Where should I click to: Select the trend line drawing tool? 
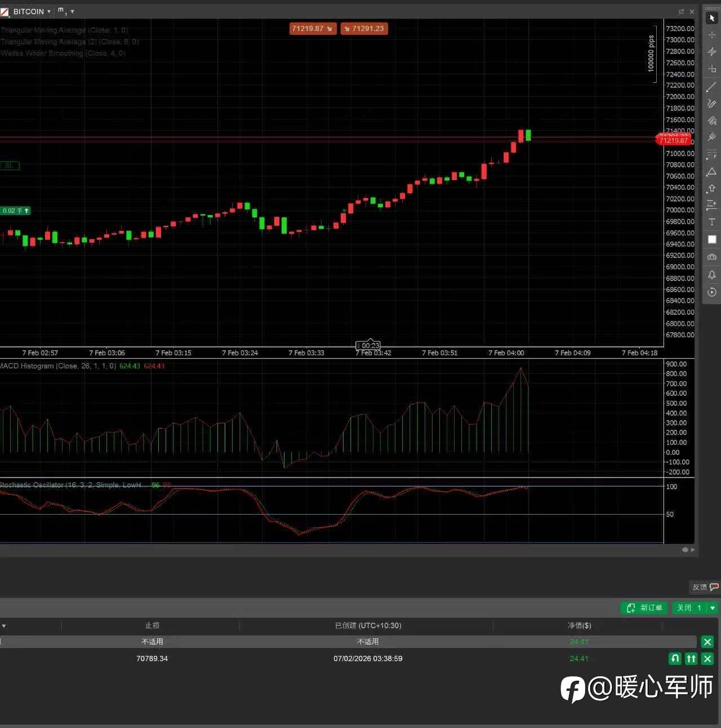tap(711, 87)
